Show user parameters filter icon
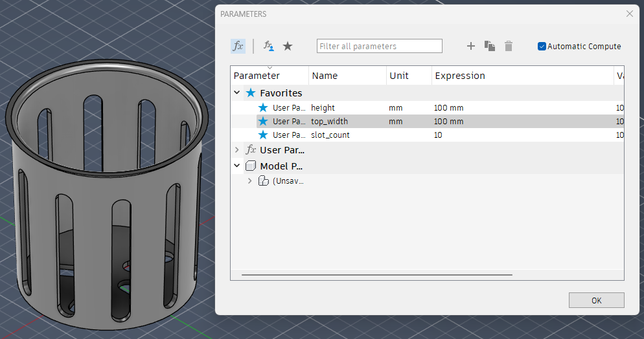 269,46
